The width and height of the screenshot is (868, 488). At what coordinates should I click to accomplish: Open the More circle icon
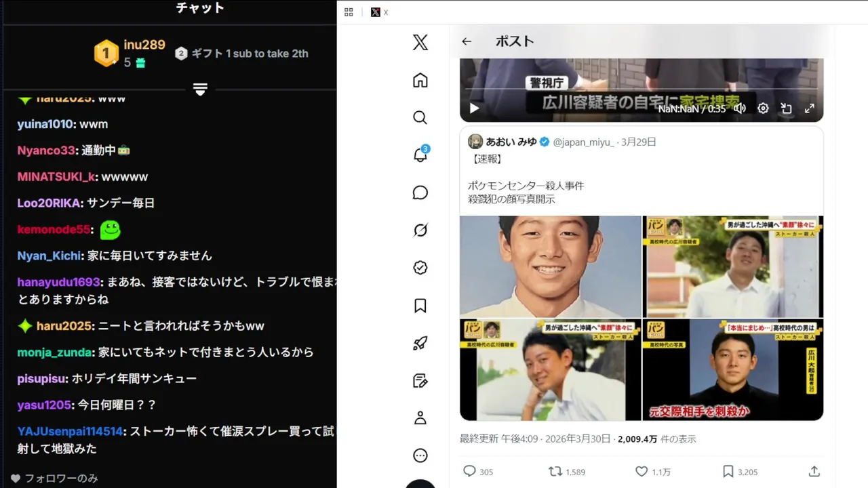coord(420,455)
